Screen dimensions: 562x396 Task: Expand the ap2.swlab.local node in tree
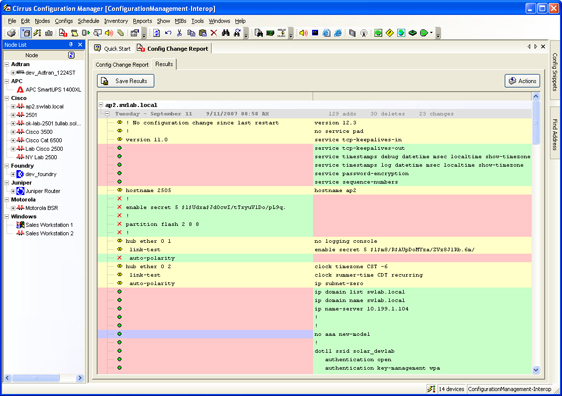(13, 106)
